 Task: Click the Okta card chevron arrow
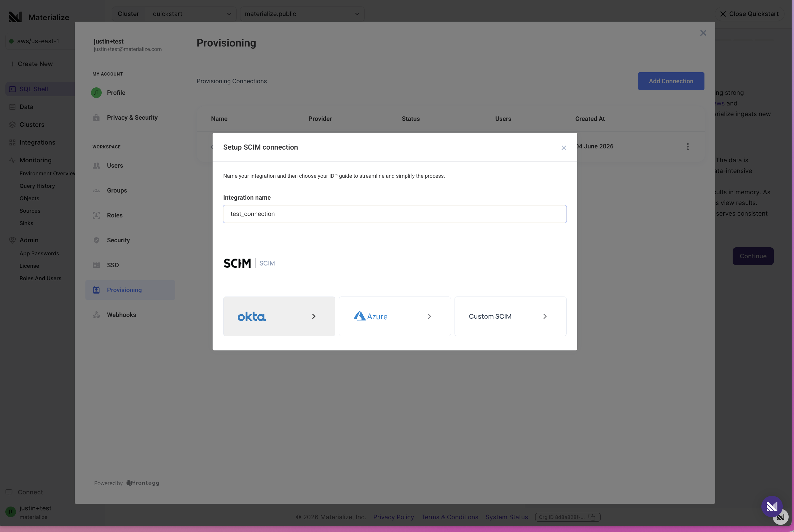click(313, 316)
